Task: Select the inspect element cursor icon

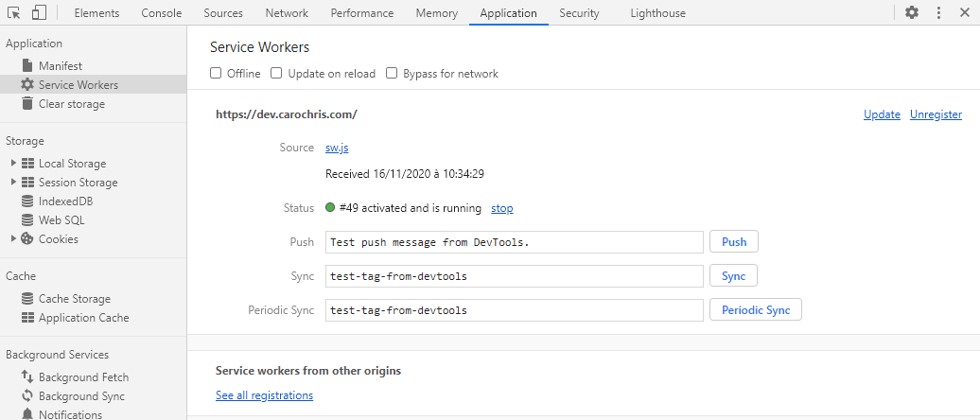Action: point(14,12)
